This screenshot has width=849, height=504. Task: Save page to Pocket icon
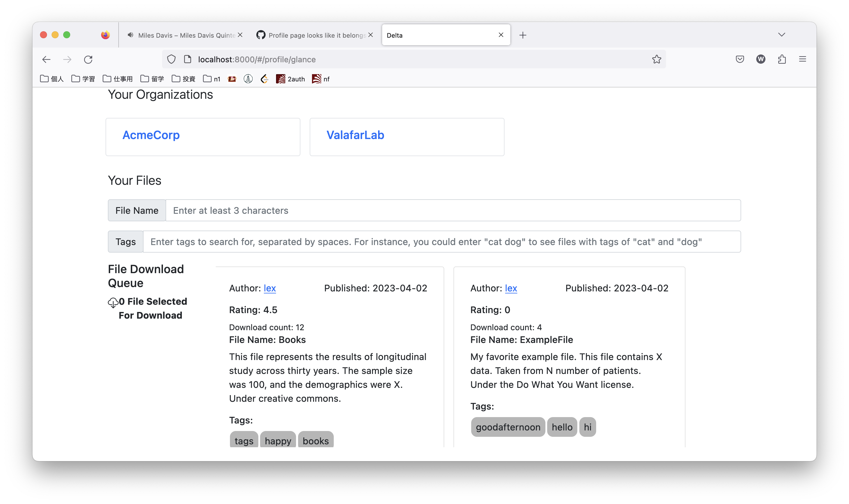click(740, 59)
